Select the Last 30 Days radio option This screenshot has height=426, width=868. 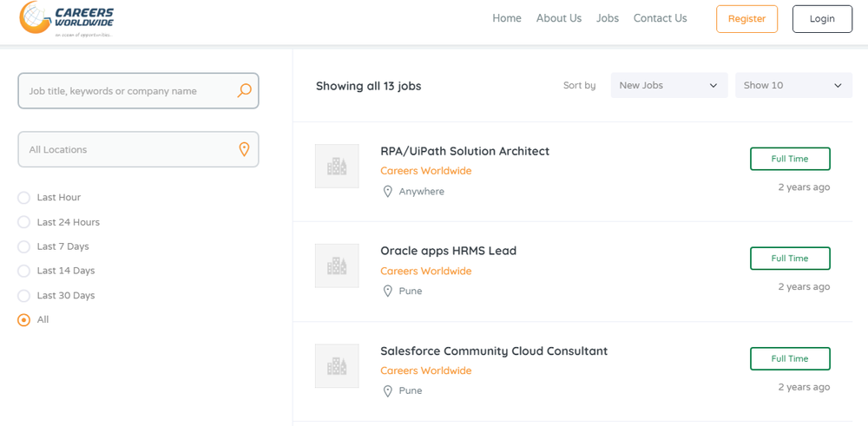(x=24, y=296)
